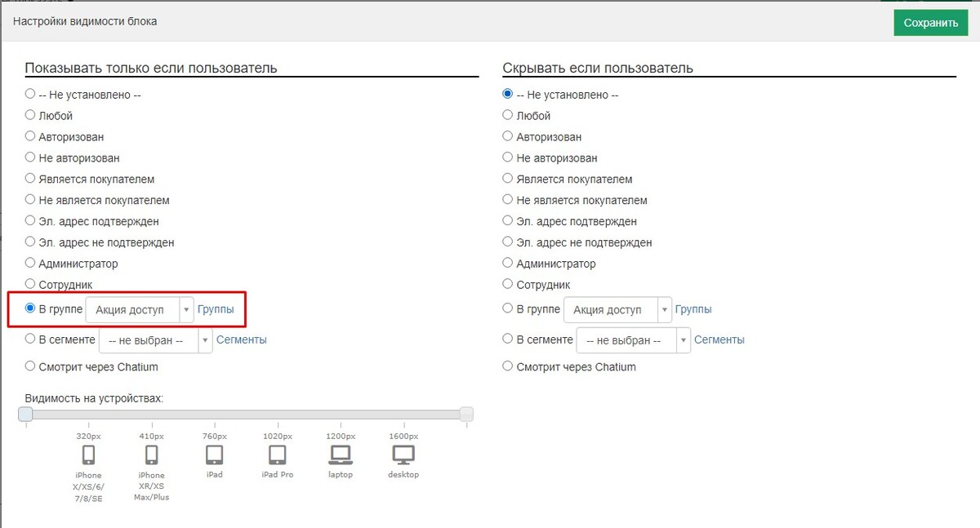Select 'Не является покупателем' in show-only column
Image resolution: width=980 pixels, height=528 pixels.
click(x=30, y=200)
